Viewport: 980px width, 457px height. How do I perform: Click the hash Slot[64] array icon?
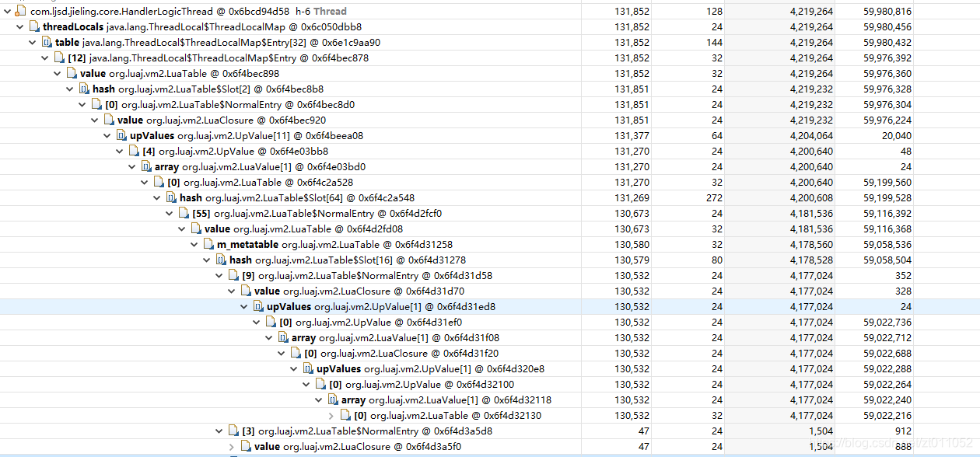click(170, 198)
